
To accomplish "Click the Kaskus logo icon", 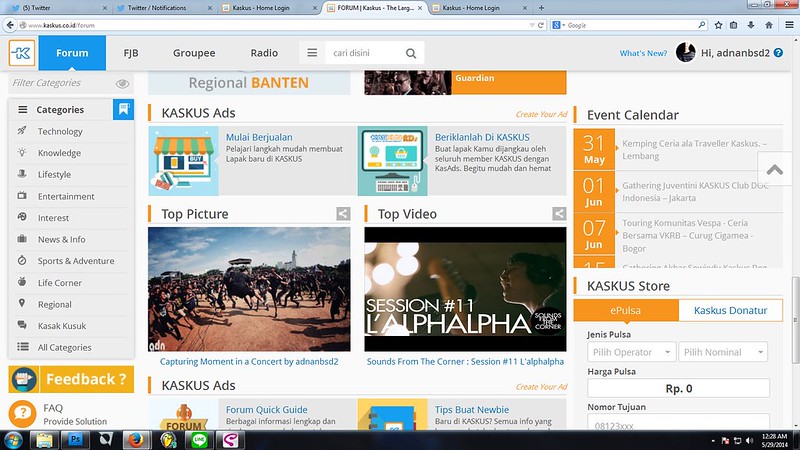I will coord(22,53).
